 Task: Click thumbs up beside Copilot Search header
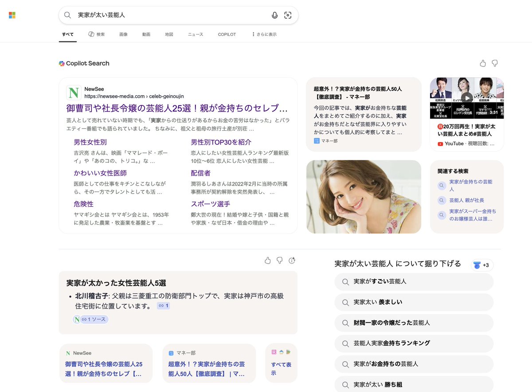[x=483, y=63]
